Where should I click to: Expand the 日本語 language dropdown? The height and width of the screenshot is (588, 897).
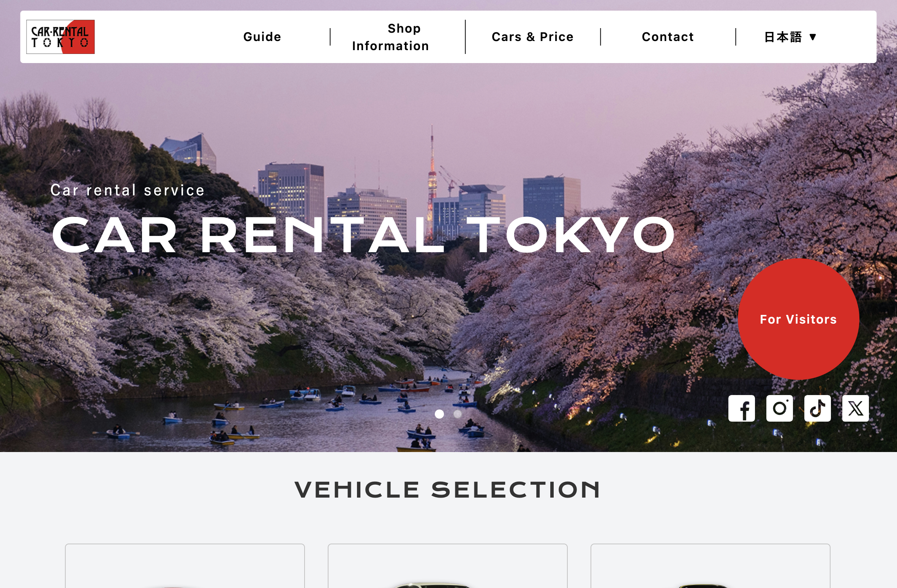(x=790, y=37)
